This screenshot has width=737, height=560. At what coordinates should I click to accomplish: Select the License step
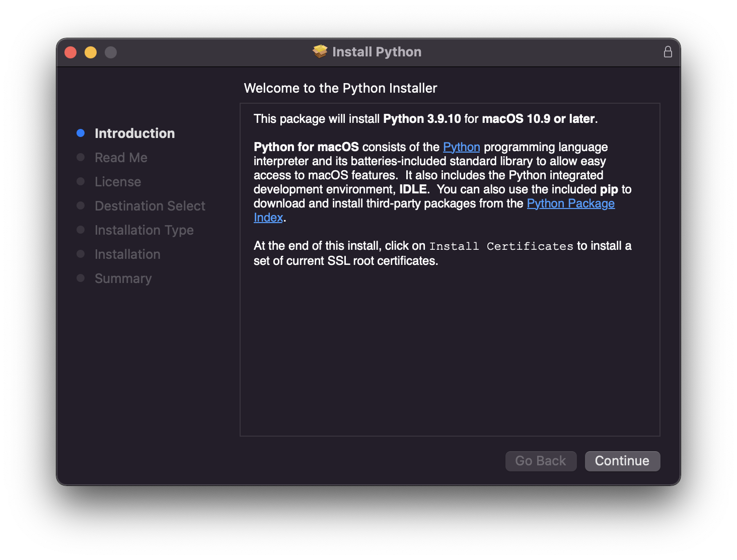point(118,182)
